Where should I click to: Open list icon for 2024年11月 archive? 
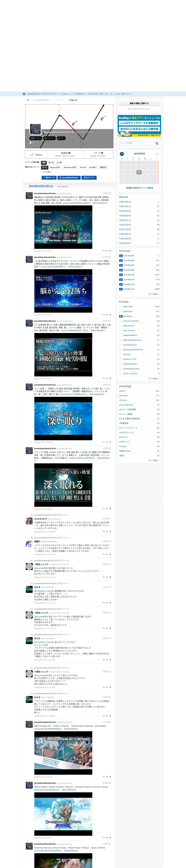[x=121, y=289]
